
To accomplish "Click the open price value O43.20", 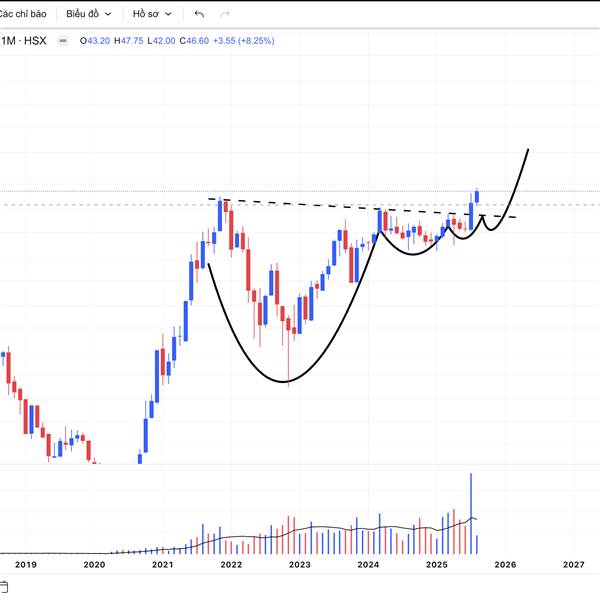I will (x=95, y=41).
